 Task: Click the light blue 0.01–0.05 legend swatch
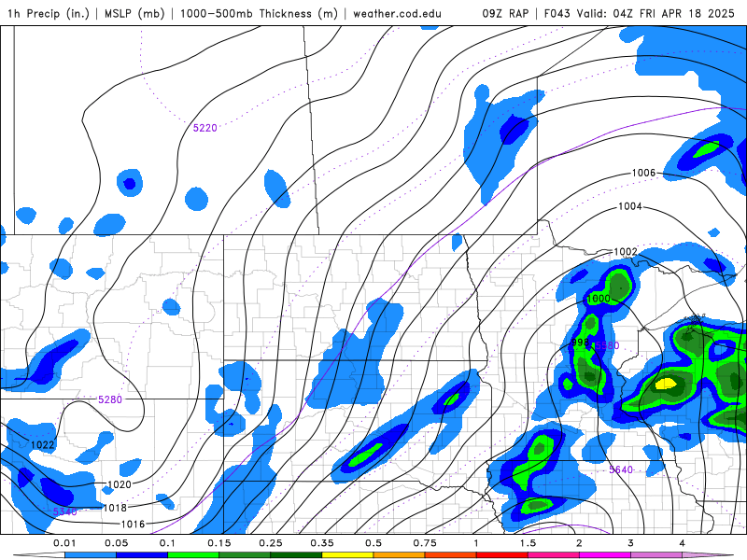click(91, 555)
